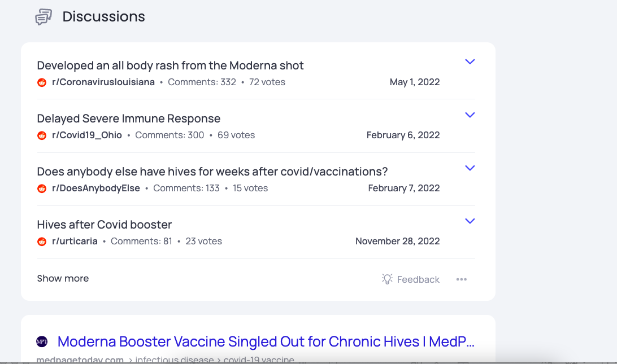Screen dimensions: 617x364
Task: Click Reddit icon beside r/Covid19_Ohio
Action: pyautogui.click(x=42, y=135)
